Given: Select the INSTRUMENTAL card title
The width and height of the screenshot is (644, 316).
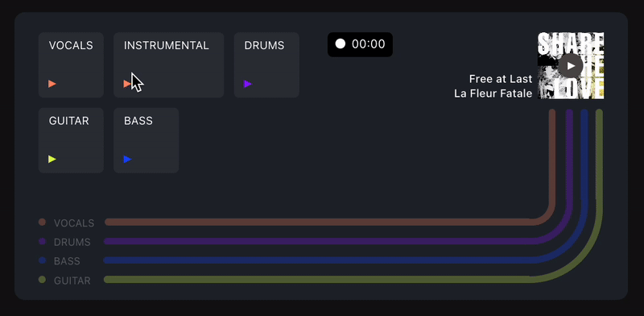Looking at the screenshot, I should [167, 46].
